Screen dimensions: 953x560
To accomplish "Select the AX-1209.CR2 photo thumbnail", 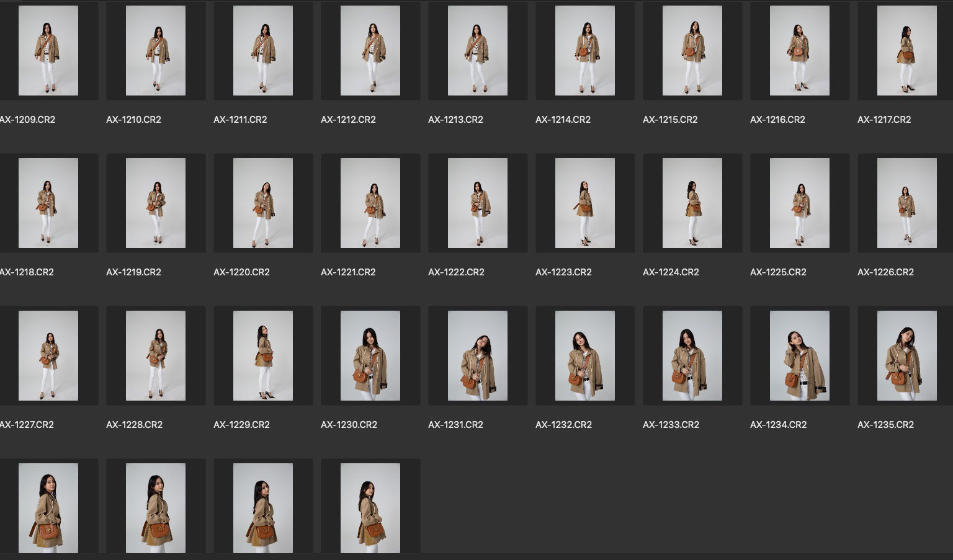I will tap(48, 51).
